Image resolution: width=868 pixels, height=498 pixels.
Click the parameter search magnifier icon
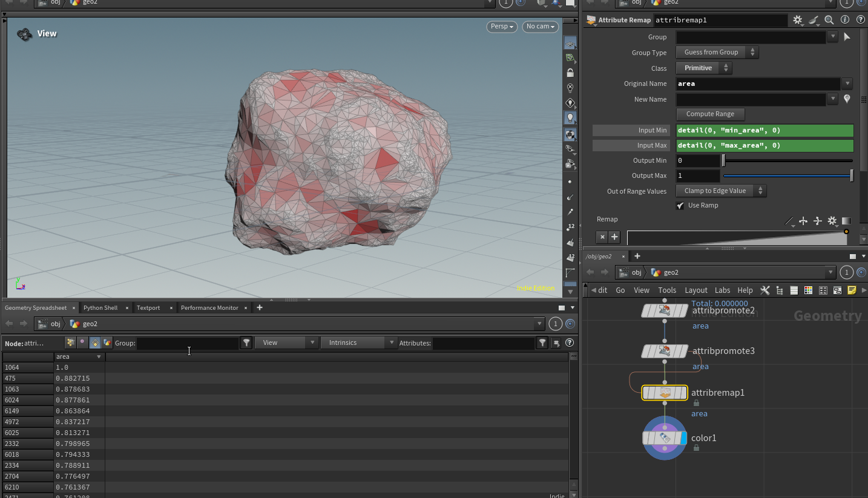(829, 20)
